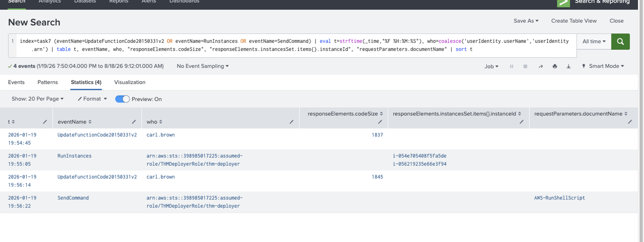Image resolution: width=644 pixels, height=242 pixels.
Task: Change search mode via Smart Mode dropdown
Action: pos(603,66)
